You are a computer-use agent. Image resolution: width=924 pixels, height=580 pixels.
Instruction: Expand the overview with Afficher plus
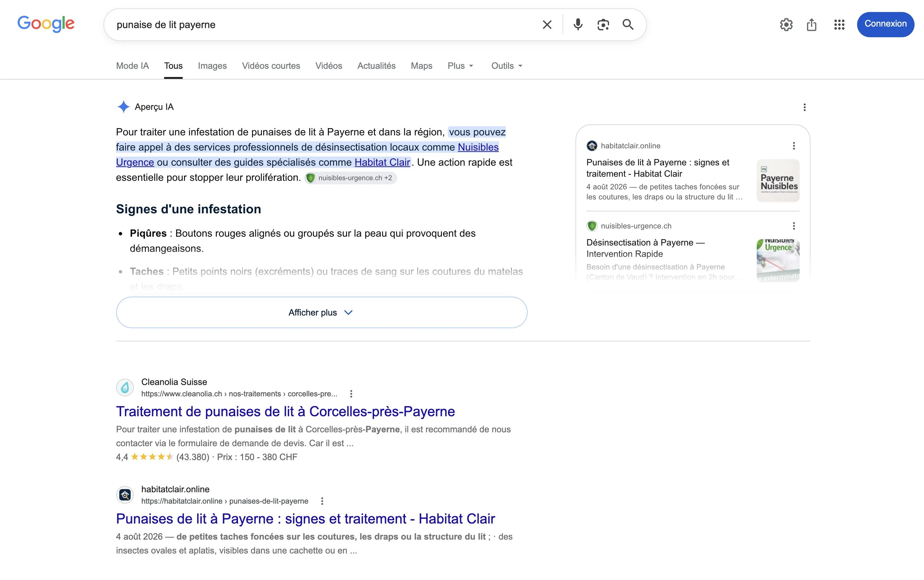pyautogui.click(x=322, y=312)
